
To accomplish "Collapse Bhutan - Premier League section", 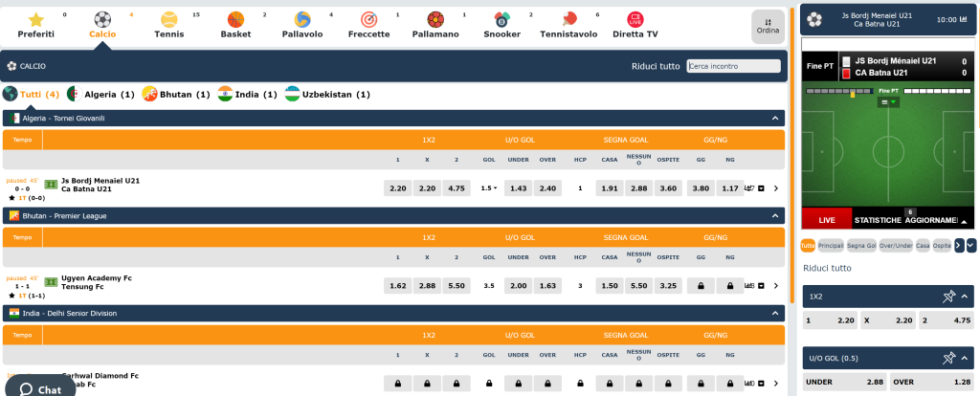I will [x=775, y=215].
